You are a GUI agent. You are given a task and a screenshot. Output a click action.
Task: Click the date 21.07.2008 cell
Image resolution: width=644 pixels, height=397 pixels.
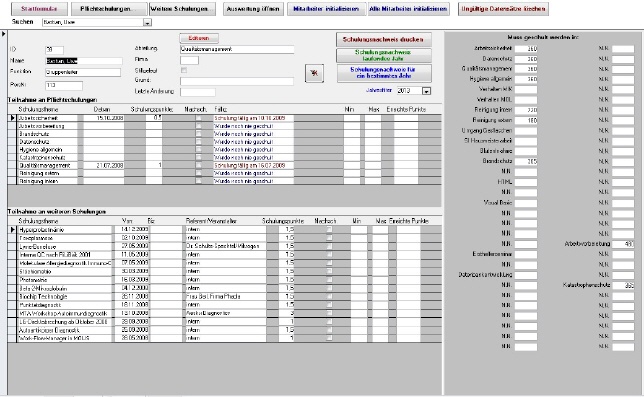tap(104, 165)
